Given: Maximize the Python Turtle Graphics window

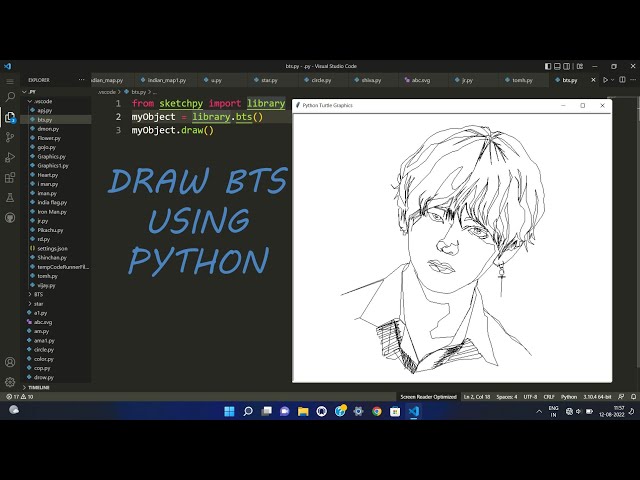Looking at the screenshot, I should coord(583,105).
